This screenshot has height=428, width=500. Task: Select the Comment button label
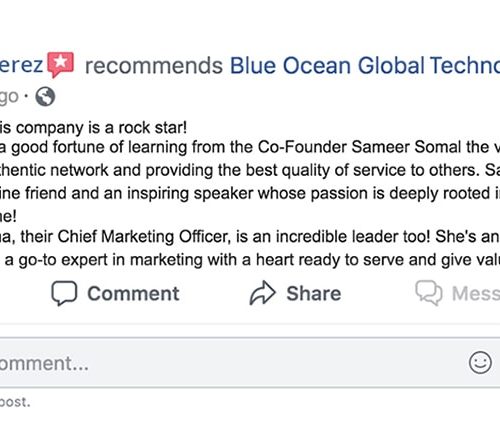click(x=133, y=293)
